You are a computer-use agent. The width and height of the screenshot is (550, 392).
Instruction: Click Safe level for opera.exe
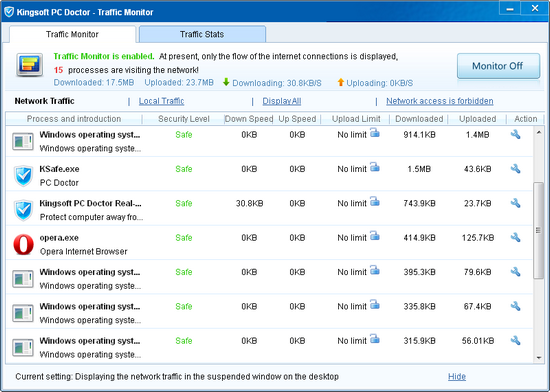point(184,238)
